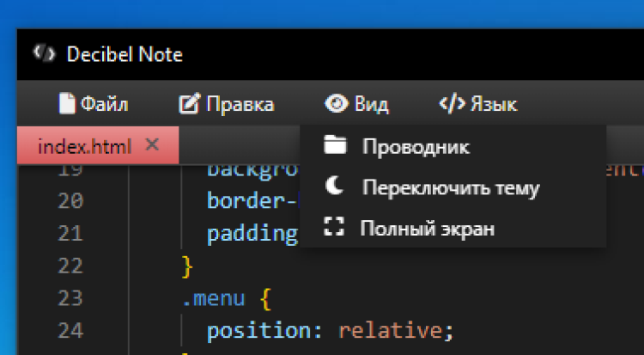
Task: Click the eye icon beside Вид
Action: tap(336, 104)
